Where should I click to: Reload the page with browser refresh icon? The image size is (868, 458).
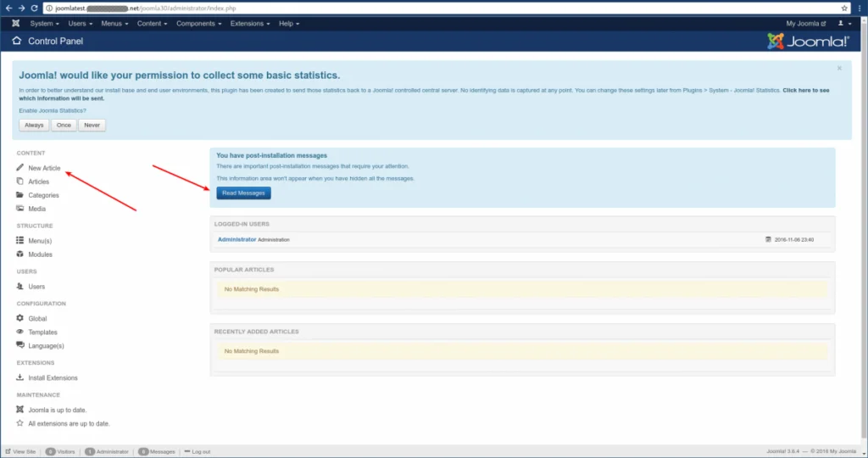coord(34,8)
